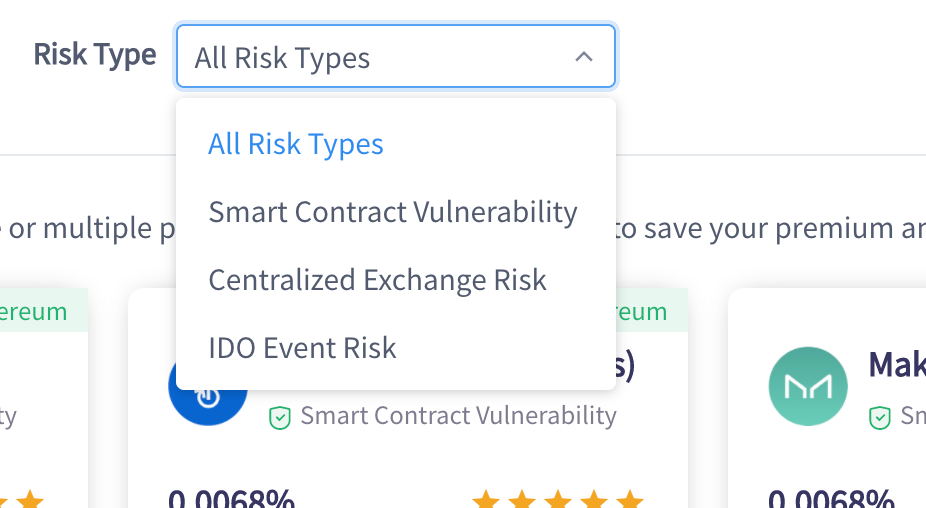Click the chevron arrow in Risk Type box
The image size is (926, 508).
click(x=584, y=57)
